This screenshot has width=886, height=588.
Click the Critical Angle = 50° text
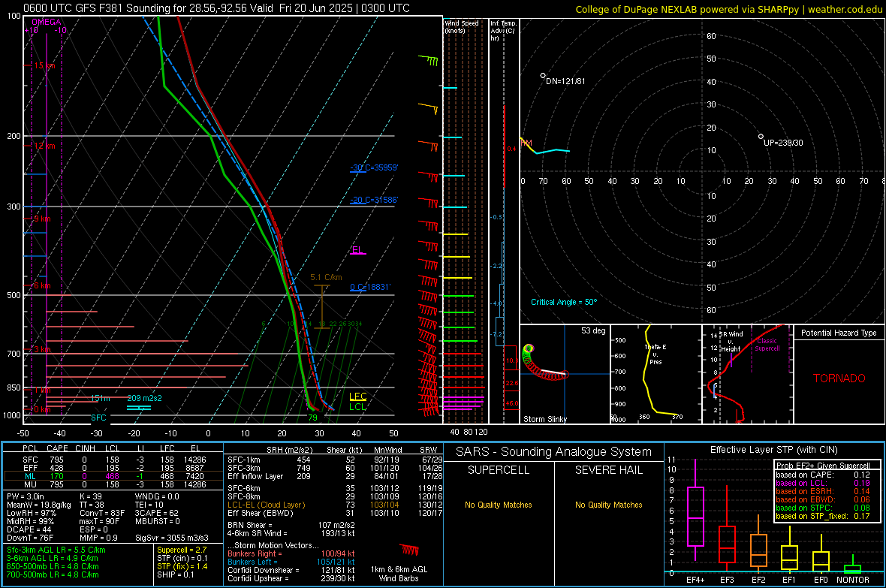click(x=563, y=302)
